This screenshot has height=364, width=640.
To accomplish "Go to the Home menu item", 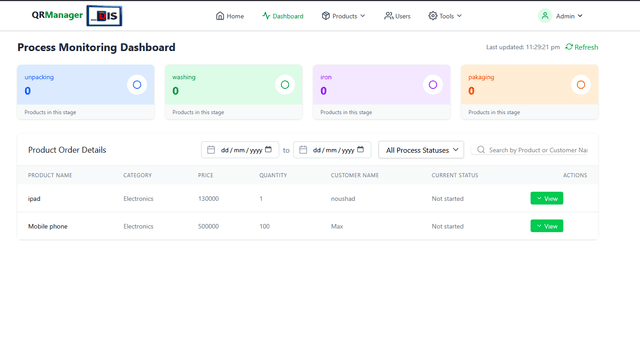I will point(230,16).
